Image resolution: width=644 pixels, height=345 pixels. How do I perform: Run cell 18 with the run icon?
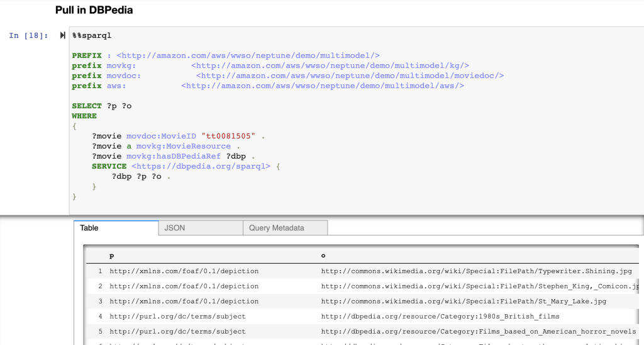62,35
